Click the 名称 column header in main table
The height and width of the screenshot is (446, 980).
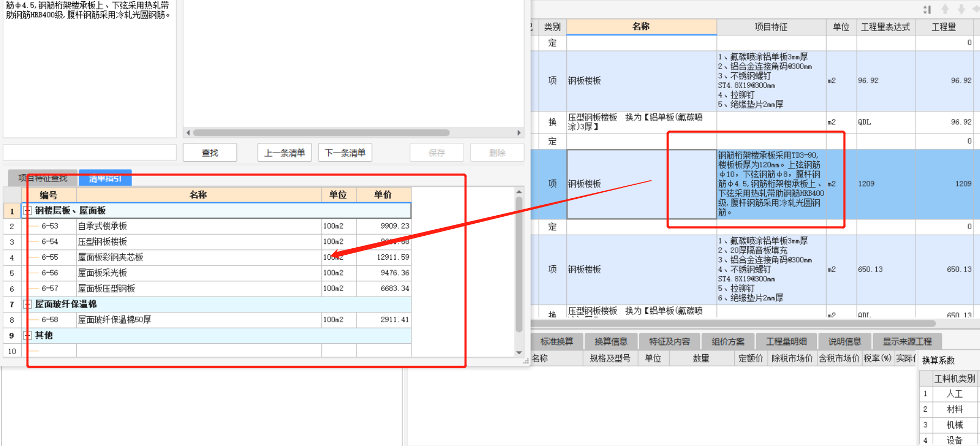pyautogui.click(x=641, y=27)
